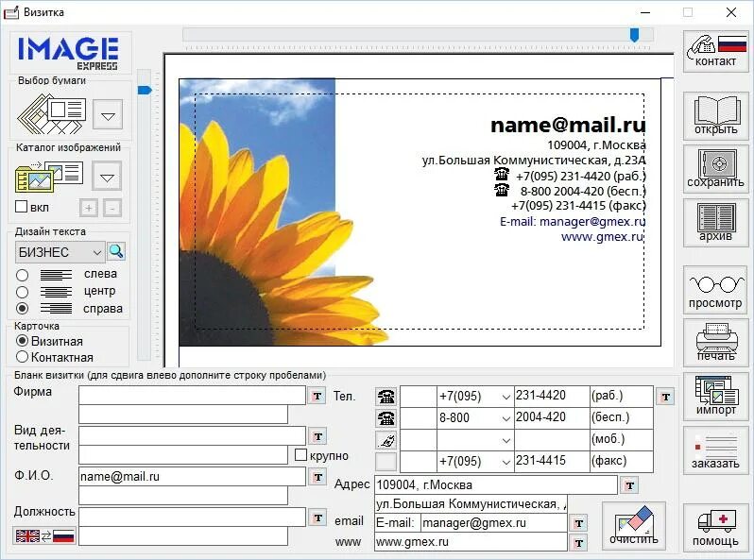Open font T button for Должность

pyautogui.click(x=317, y=518)
